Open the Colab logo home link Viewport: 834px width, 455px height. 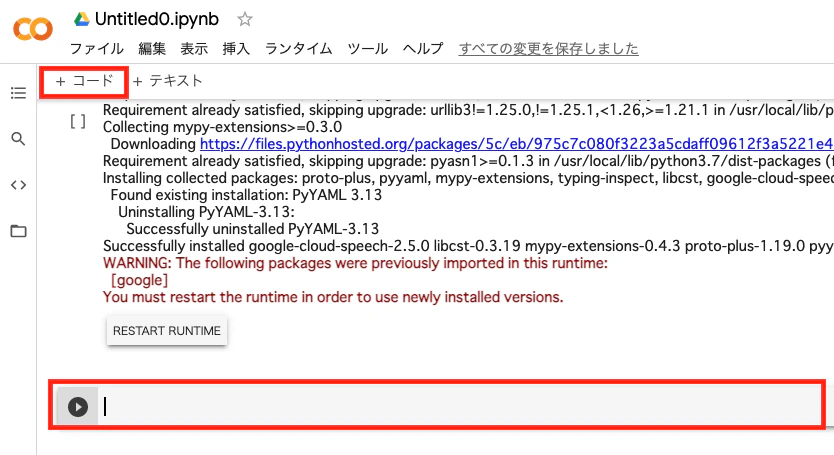[33, 29]
